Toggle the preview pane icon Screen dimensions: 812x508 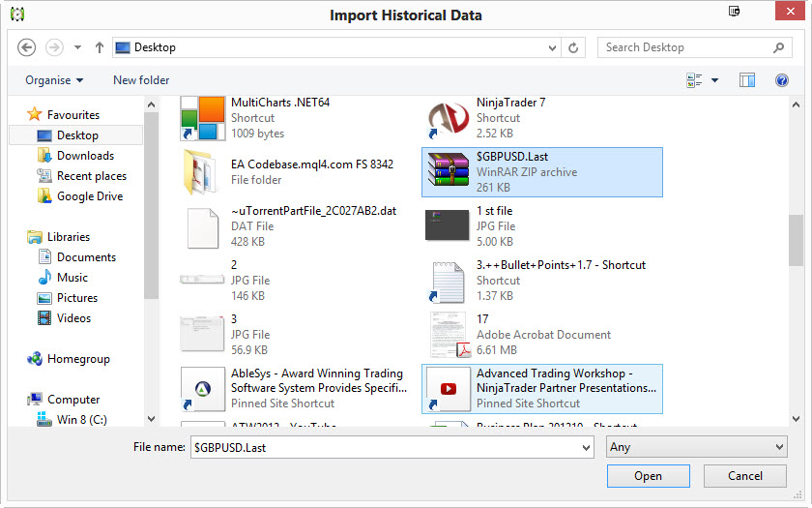(746, 80)
